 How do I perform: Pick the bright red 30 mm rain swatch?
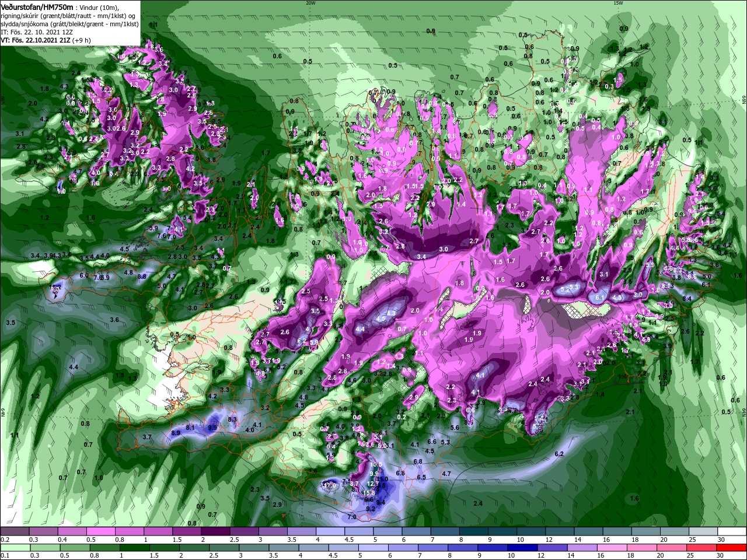(x=732, y=548)
